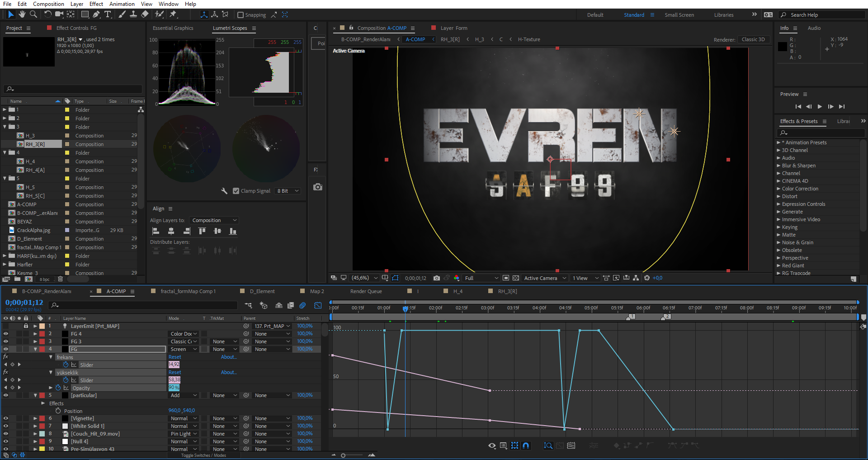Viewport: 868px width, 460px height.
Task: Select the Unified Camera tool
Action: tap(59, 14)
